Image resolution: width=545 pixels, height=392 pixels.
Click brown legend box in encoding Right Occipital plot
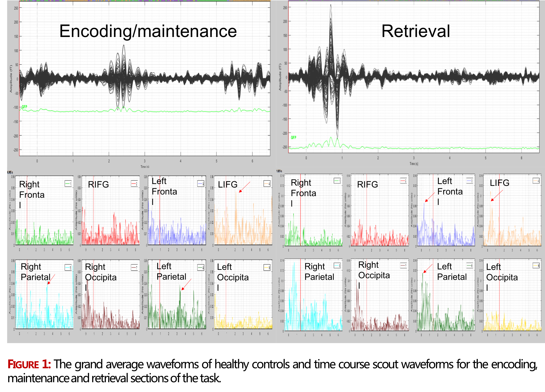tap(134, 267)
